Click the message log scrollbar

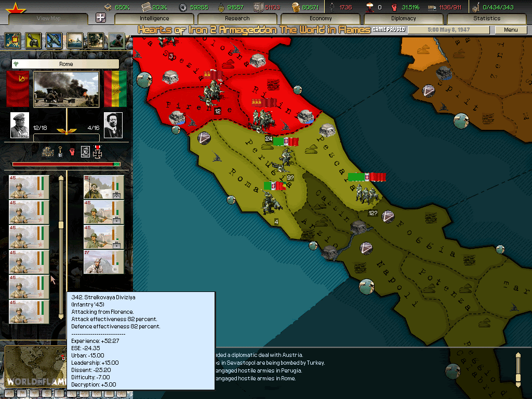[517, 369]
